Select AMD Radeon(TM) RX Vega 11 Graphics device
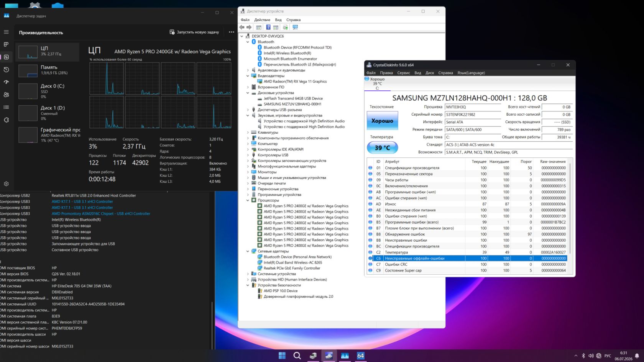The height and width of the screenshot is (362, 644). (295, 82)
